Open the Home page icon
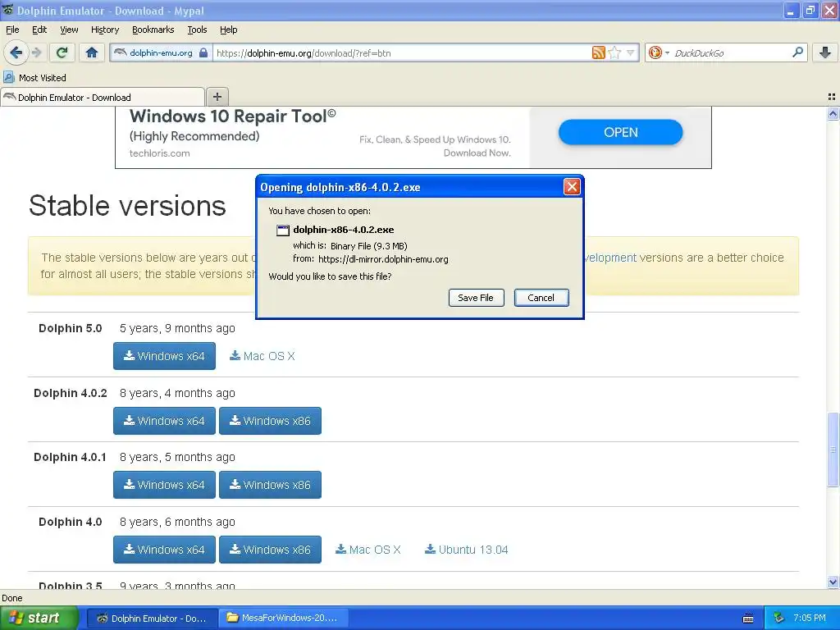The image size is (840, 630). (92, 52)
